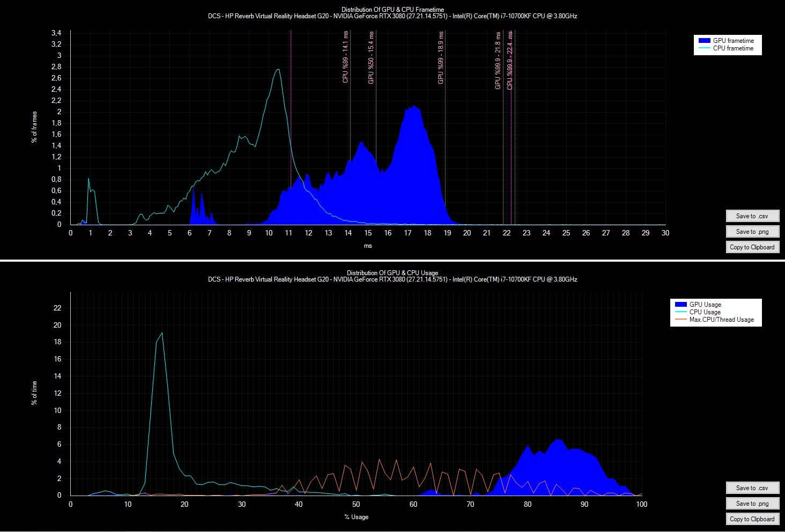Screen dimensions: 785x532
Task: Click the 'Distribution Of GPU & CPU Usage' title
Action: (392, 273)
